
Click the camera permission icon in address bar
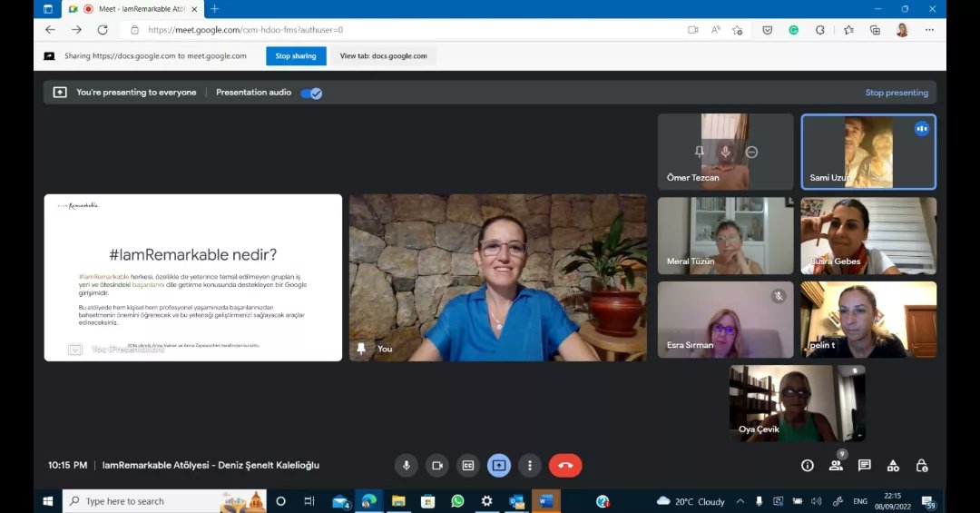point(692,29)
